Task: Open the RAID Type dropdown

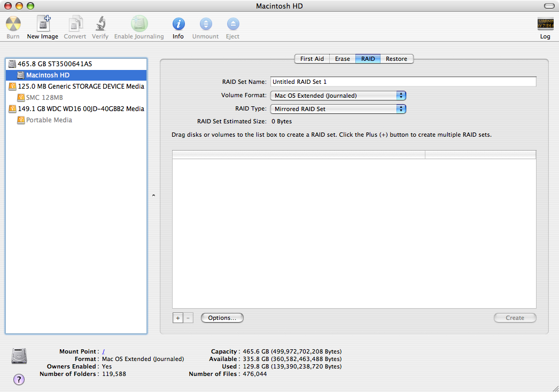Action: (338, 109)
